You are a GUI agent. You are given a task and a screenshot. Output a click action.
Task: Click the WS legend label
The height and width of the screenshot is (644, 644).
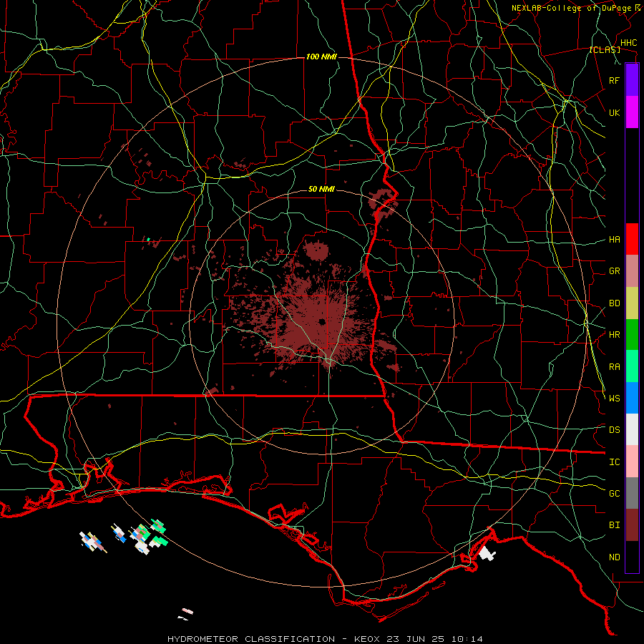[x=614, y=399]
